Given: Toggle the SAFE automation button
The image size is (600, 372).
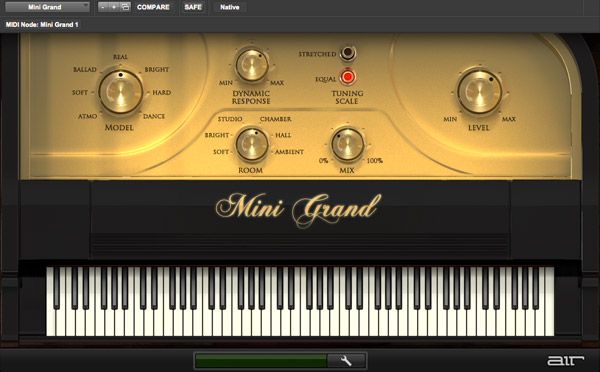Looking at the screenshot, I should point(193,7).
